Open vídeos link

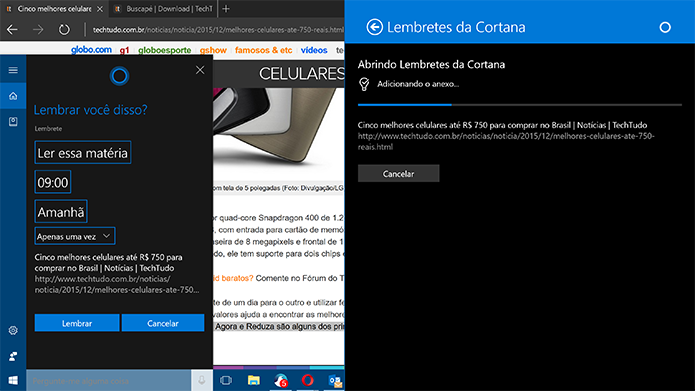(314, 50)
